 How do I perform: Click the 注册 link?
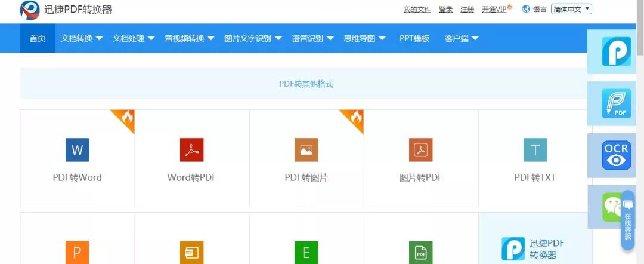(467, 10)
